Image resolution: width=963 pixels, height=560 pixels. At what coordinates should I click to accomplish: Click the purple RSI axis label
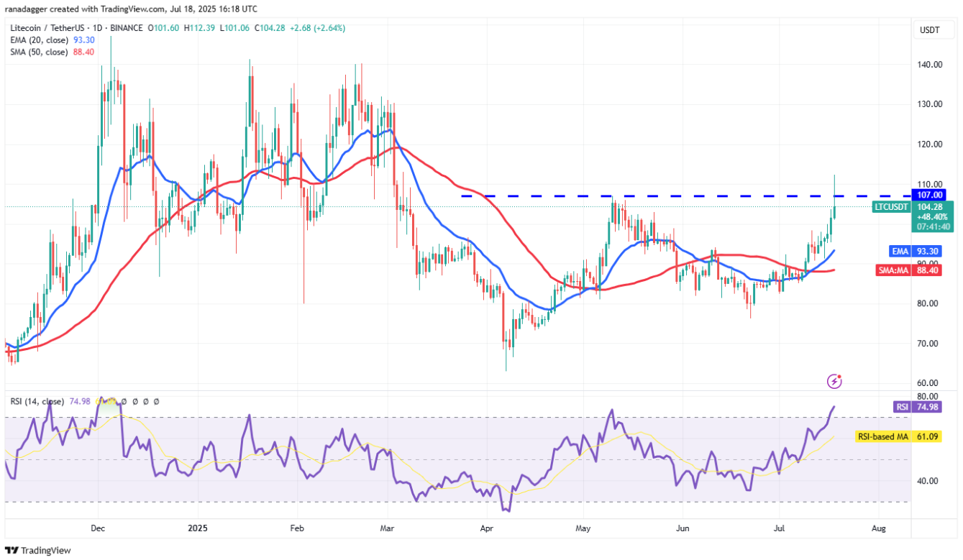coord(902,407)
